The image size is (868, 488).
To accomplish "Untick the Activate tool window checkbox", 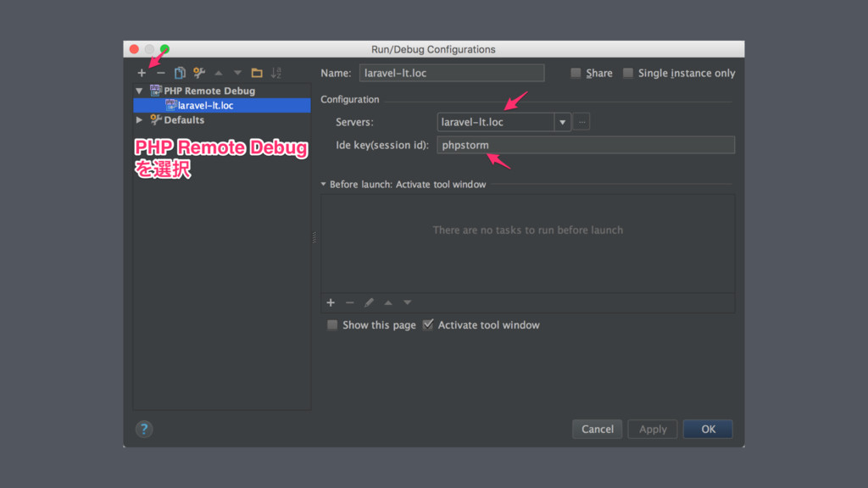I will pos(428,324).
